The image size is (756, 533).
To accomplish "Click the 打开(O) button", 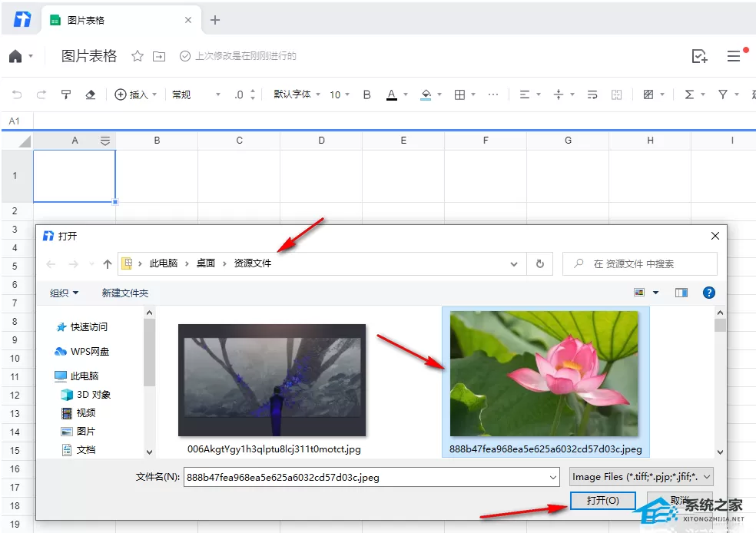I will pyautogui.click(x=602, y=500).
